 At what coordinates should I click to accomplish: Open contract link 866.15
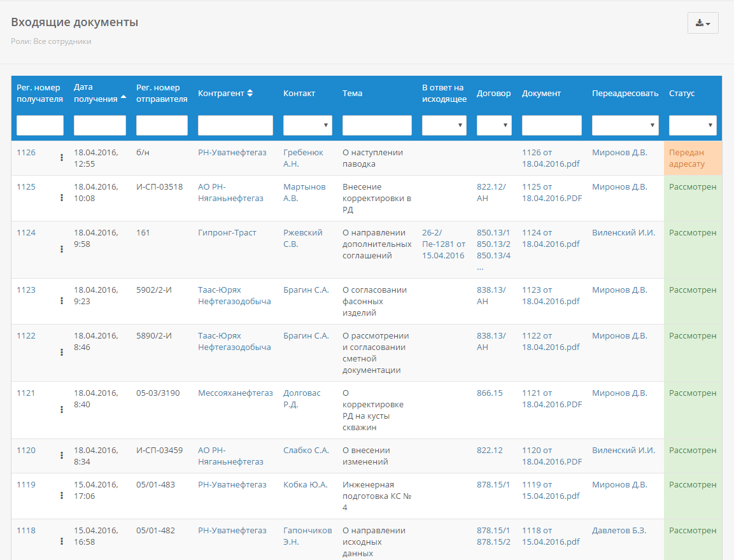click(x=490, y=393)
